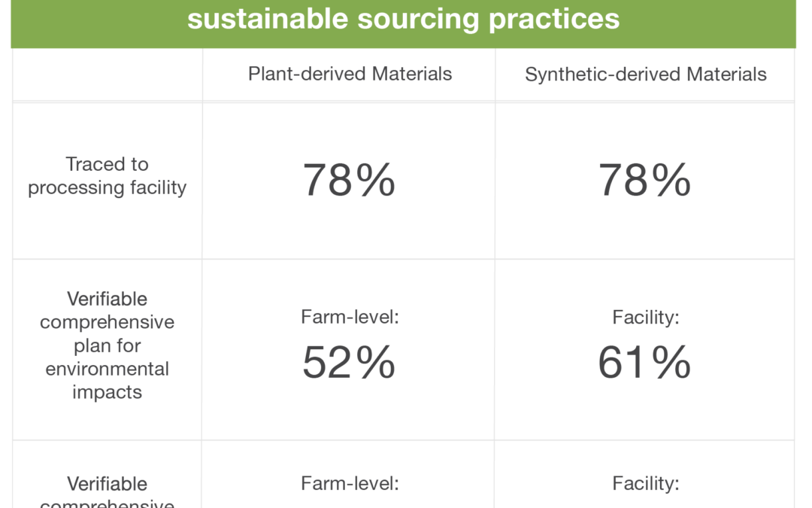Click the word 'practices' in the green banner
This screenshot has height=508, width=812.
point(553,20)
